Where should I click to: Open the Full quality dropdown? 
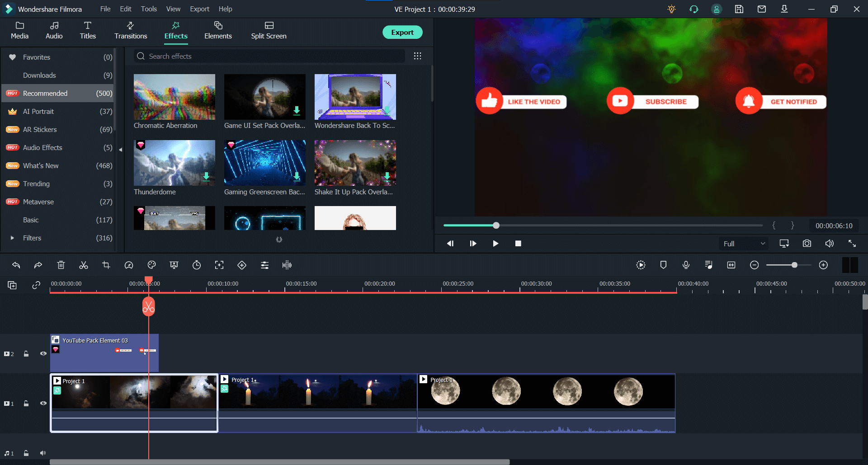[744, 244]
